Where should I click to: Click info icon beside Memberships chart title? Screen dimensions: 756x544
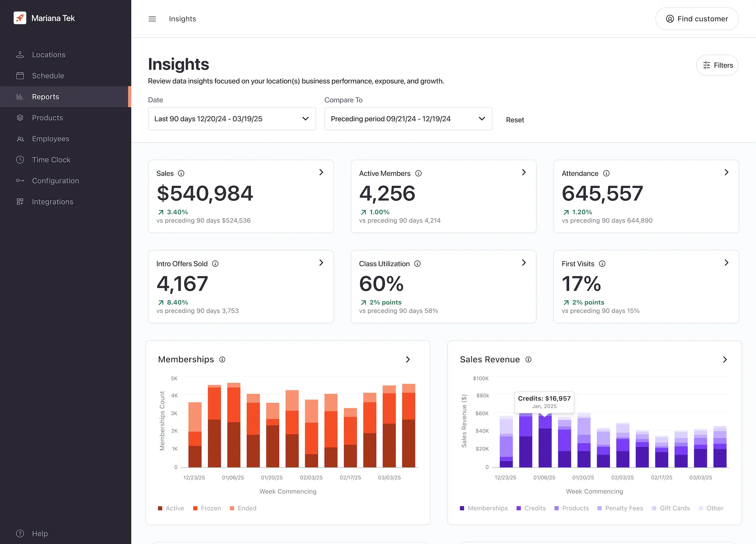222,360
